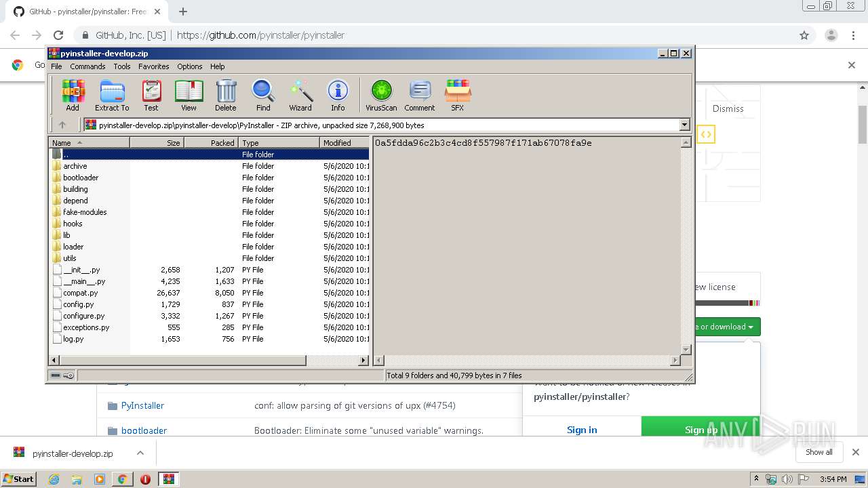Select the exceptions.py file
This screenshot has height=488, width=868.
210,327
